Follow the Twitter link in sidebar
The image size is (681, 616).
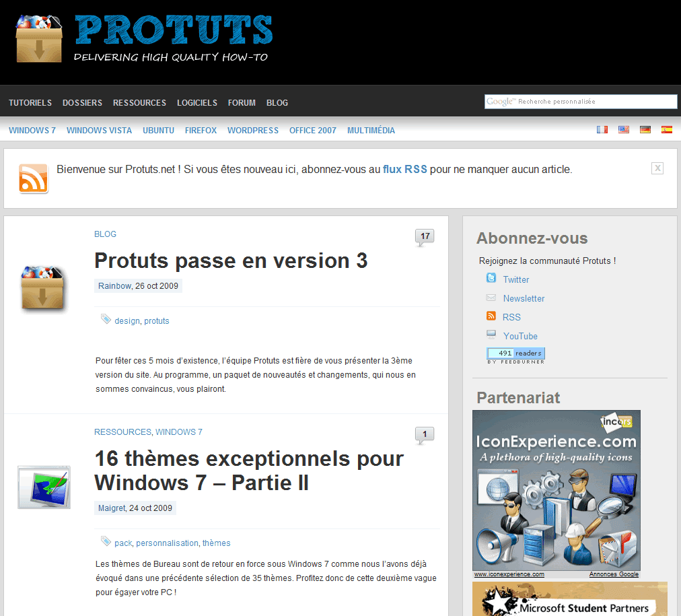pyautogui.click(x=516, y=280)
